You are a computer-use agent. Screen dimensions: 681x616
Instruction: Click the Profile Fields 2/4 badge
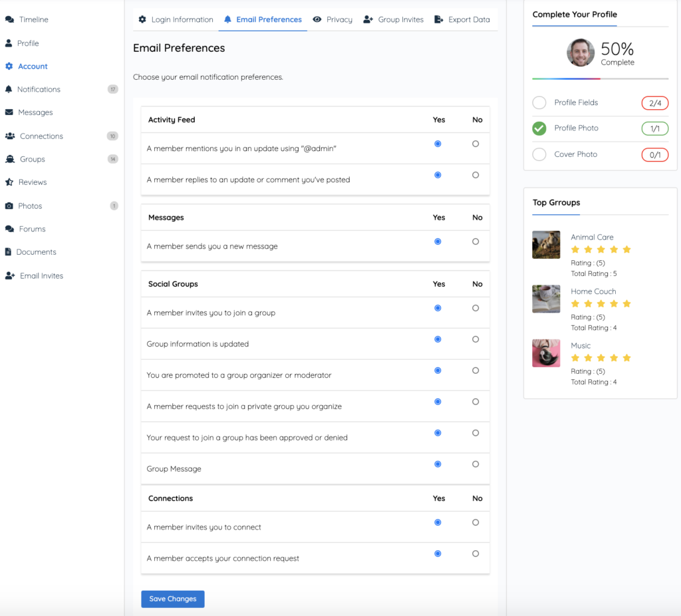pos(655,103)
